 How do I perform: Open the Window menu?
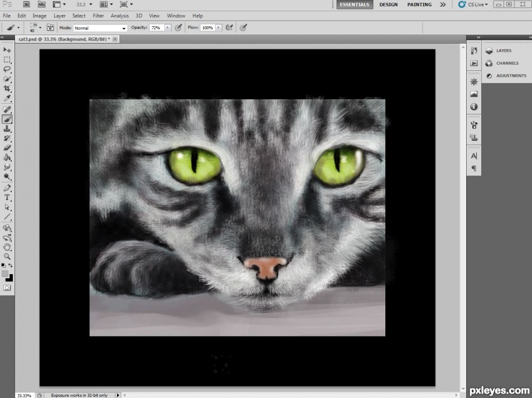[x=176, y=16]
